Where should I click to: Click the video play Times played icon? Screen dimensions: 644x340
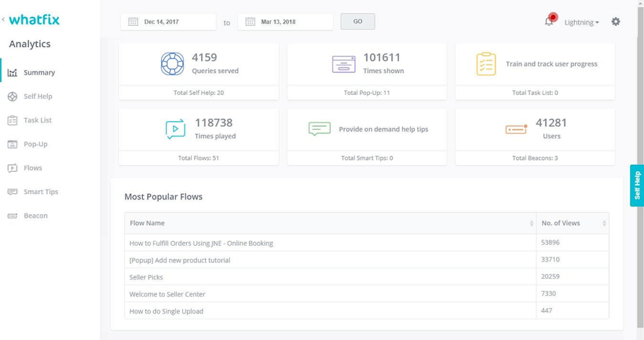point(175,129)
